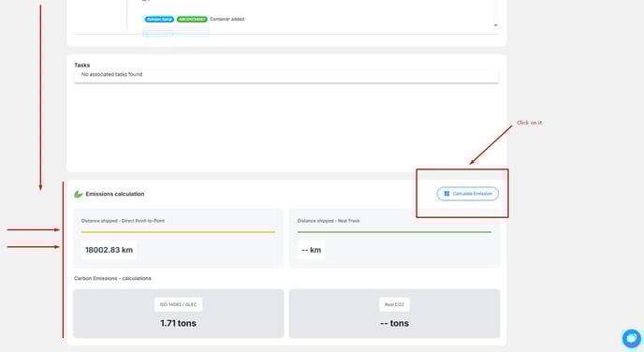Screen dimensions: 644x352
Task: Click the '-- km' Real Track value
Action: point(311,250)
